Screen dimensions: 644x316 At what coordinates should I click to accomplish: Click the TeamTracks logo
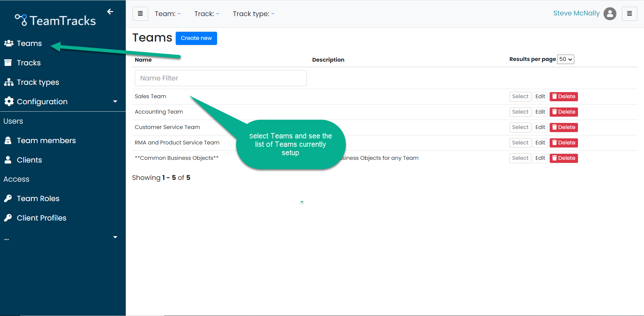55,20
